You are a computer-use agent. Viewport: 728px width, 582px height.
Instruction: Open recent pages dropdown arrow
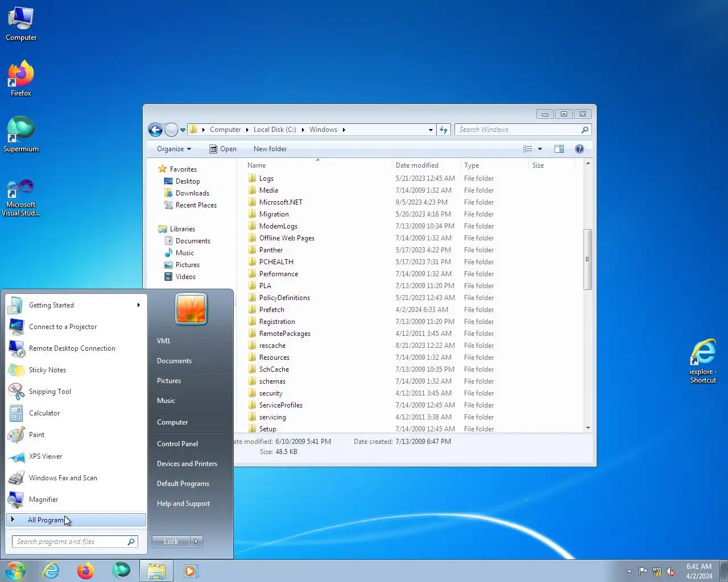click(x=183, y=130)
